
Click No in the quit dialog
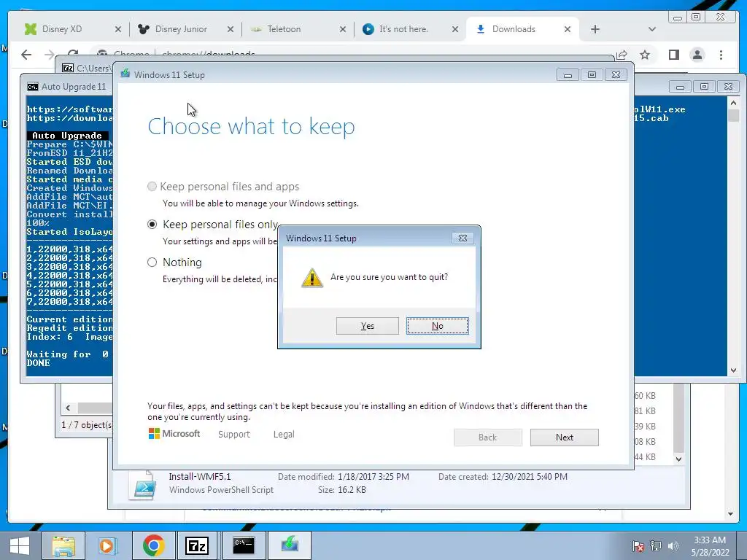pos(438,326)
